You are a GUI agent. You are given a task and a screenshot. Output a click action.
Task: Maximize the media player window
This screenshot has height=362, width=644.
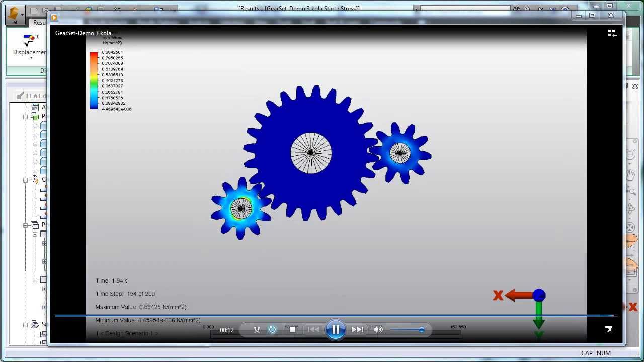tap(592, 16)
